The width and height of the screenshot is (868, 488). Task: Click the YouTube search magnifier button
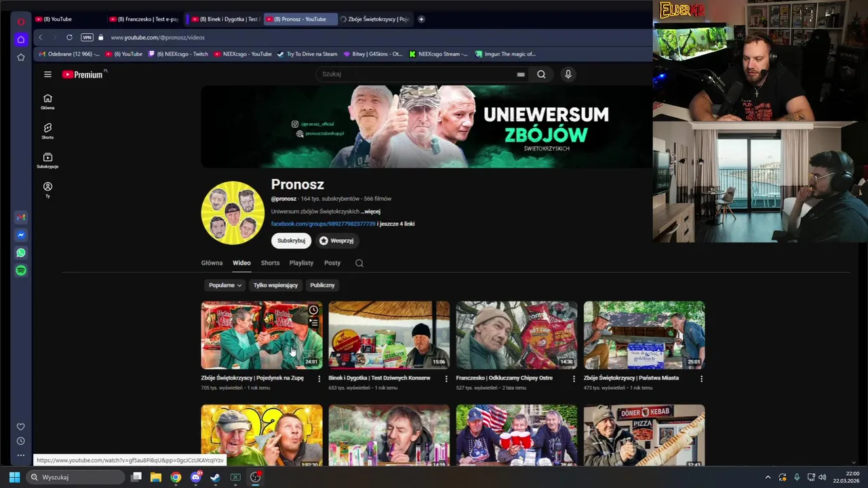[x=541, y=75]
